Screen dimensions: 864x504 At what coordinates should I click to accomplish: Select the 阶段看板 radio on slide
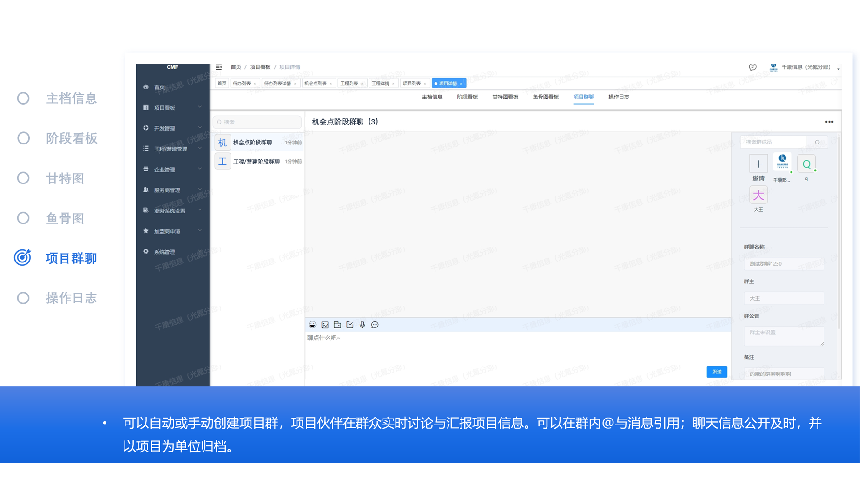[x=23, y=139]
